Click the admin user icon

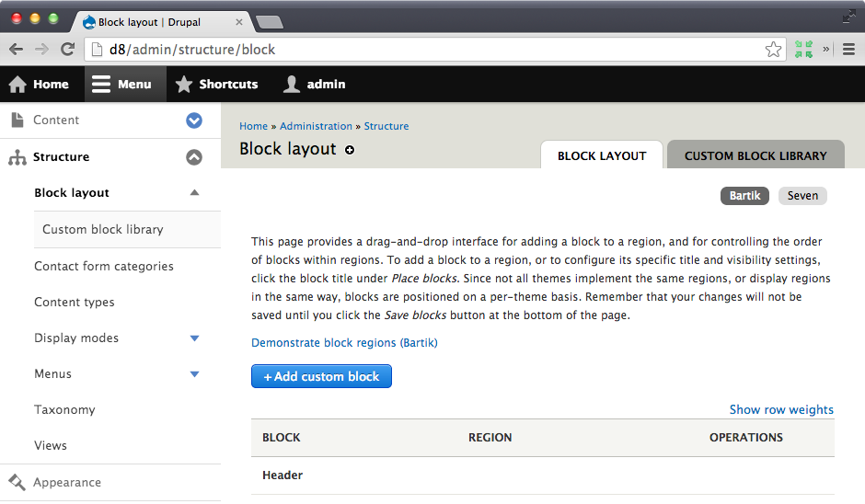[292, 85]
